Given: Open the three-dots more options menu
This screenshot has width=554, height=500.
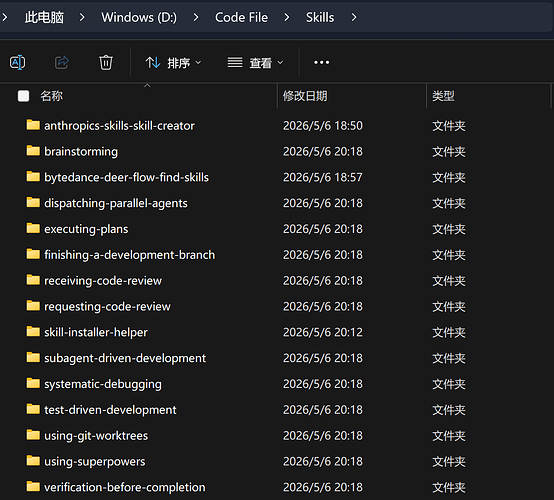Looking at the screenshot, I should (x=322, y=63).
